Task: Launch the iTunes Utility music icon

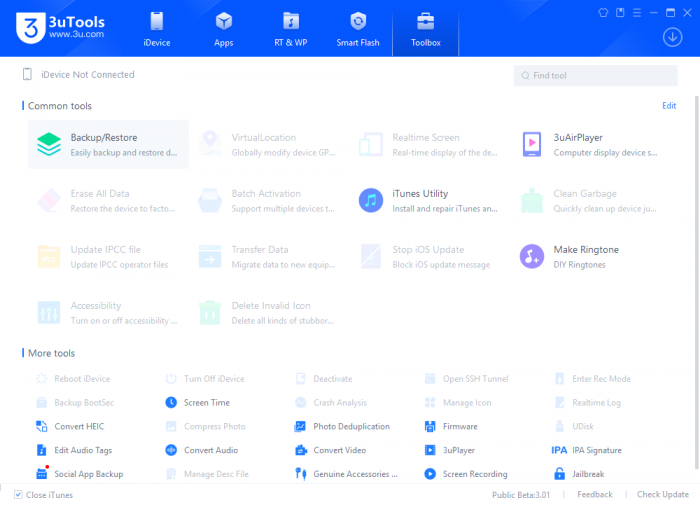Action: pyautogui.click(x=371, y=200)
